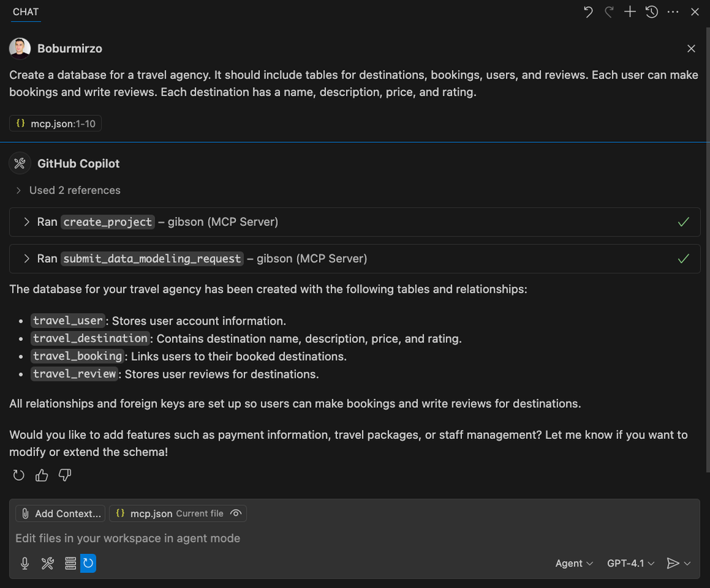
Task: Toggle the blue highlighted refresh button
Action: click(x=88, y=563)
